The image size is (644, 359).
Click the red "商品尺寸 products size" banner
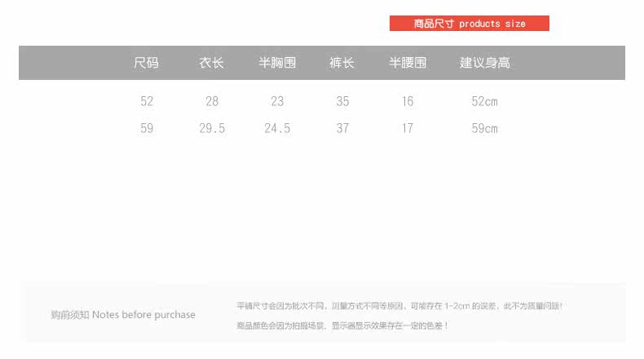[469, 24]
